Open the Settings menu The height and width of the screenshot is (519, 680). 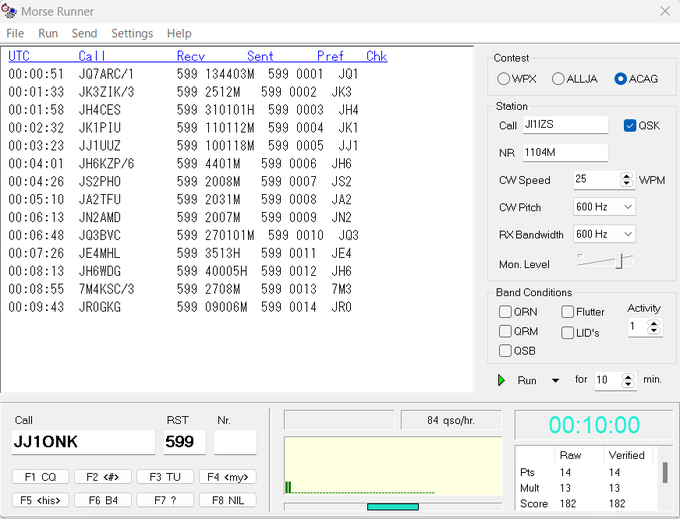132,33
